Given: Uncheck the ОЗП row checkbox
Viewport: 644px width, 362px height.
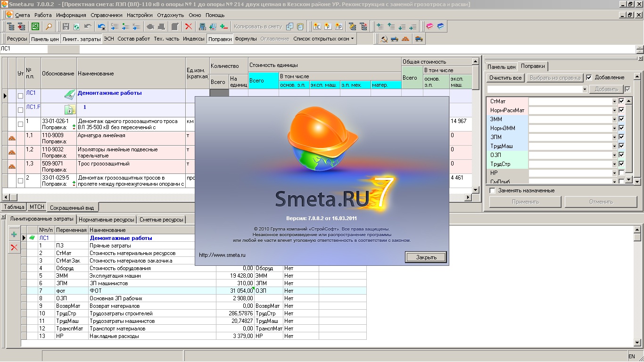Looking at the screenshot, I should (621, 155).
